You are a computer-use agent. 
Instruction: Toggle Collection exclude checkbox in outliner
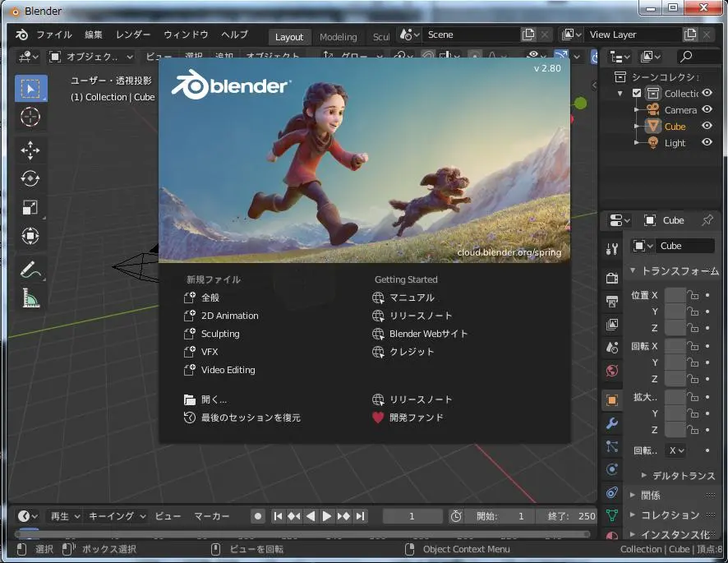[637, 94]
